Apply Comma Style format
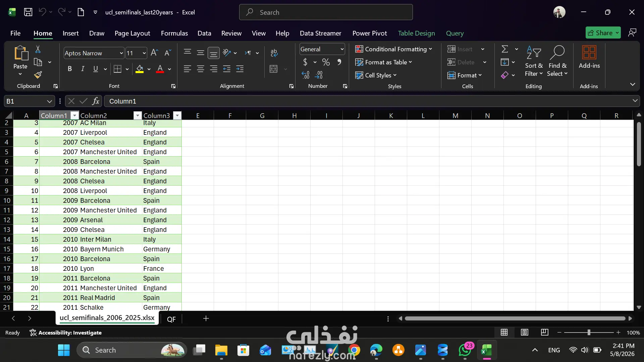The image size is (644, 362). 339,62
